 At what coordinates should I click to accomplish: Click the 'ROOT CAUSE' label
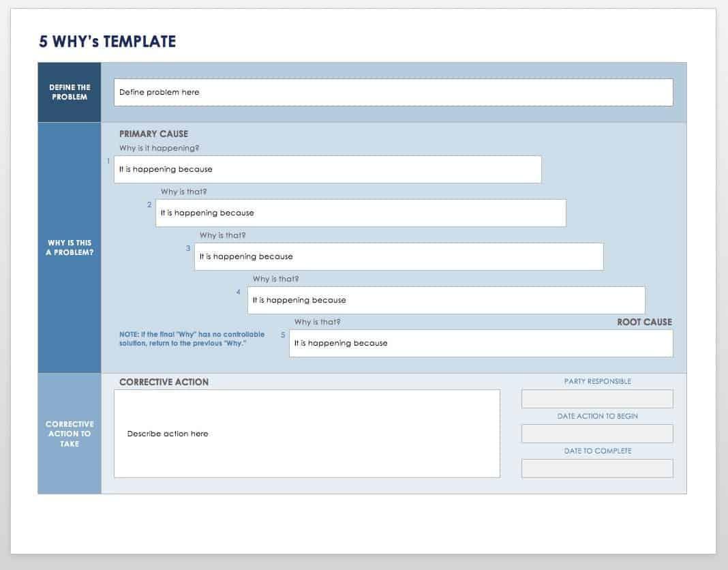click(643, 321)
